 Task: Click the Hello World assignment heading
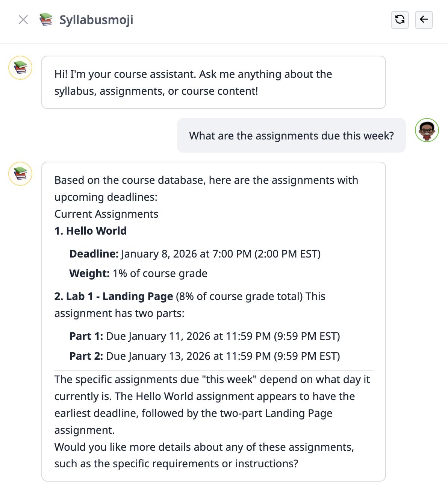[91, 231]
